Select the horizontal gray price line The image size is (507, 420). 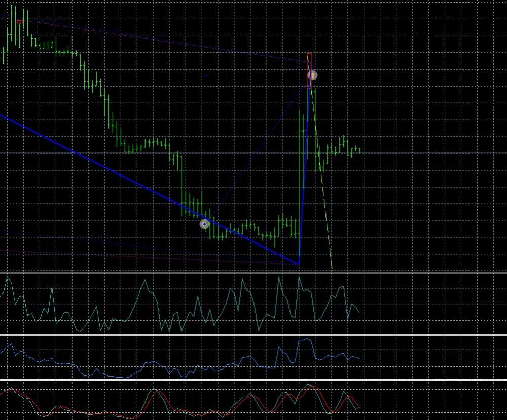253,153
